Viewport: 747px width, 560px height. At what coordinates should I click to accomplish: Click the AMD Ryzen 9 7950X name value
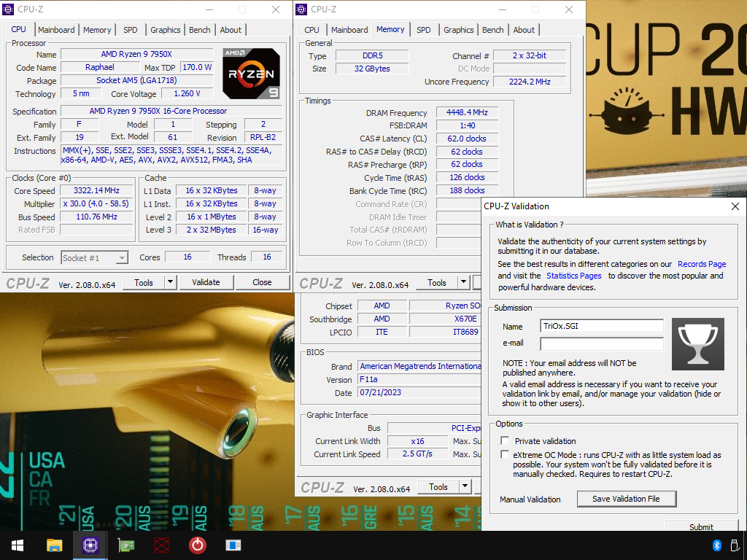[136, 54]
